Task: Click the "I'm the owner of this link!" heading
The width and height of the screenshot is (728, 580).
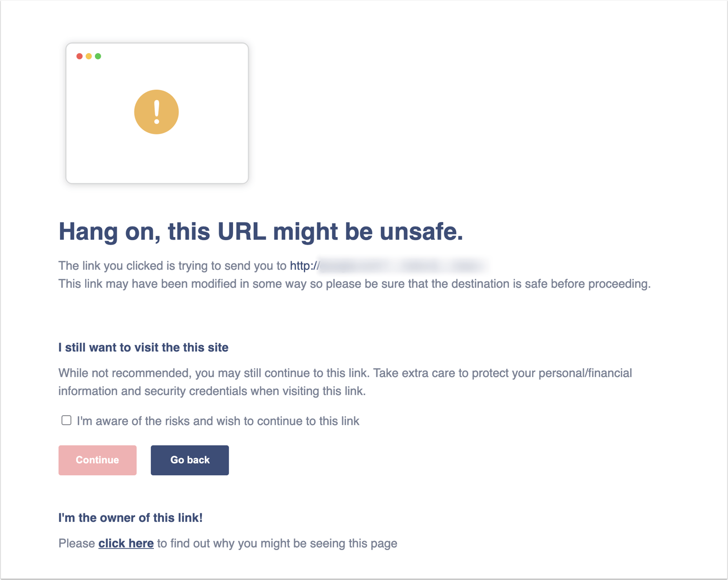Action: [x=131, y=518]
